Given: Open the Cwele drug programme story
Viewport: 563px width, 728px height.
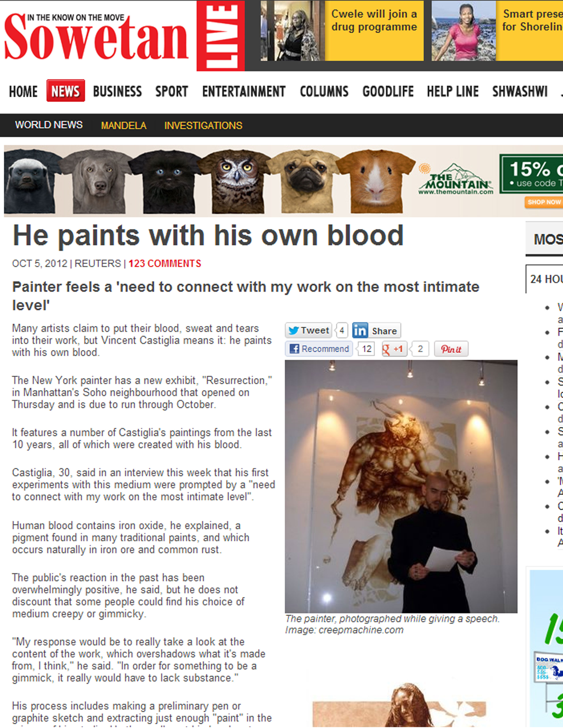Looking at the screenshot, I should point(374,20).
